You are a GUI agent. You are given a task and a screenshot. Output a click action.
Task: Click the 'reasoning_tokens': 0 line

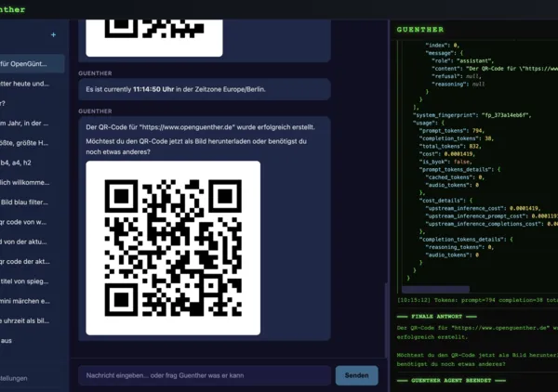tap(459, 247)
